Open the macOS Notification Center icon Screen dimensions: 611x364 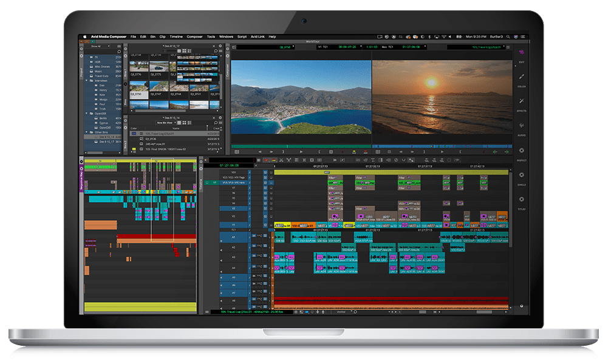coord(522,36)
